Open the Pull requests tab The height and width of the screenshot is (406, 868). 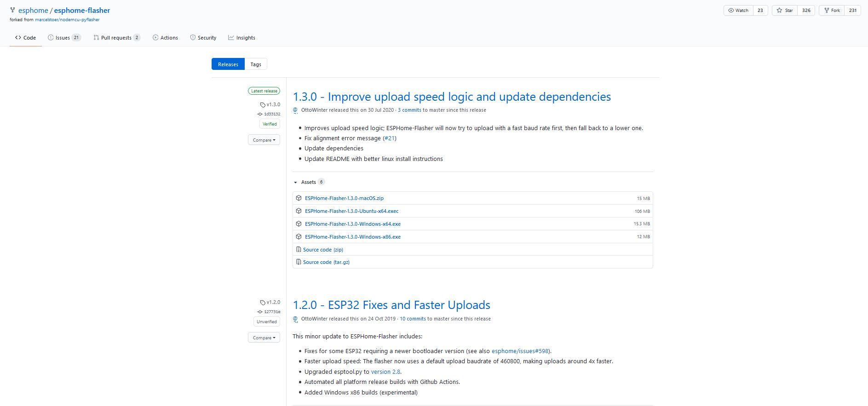tap(116, 38)
